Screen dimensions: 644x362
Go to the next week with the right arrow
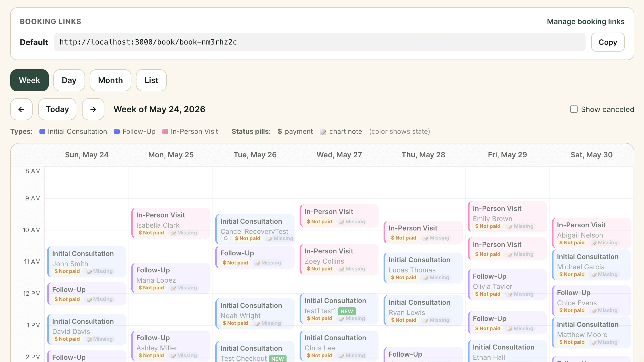tap(93, 109)
